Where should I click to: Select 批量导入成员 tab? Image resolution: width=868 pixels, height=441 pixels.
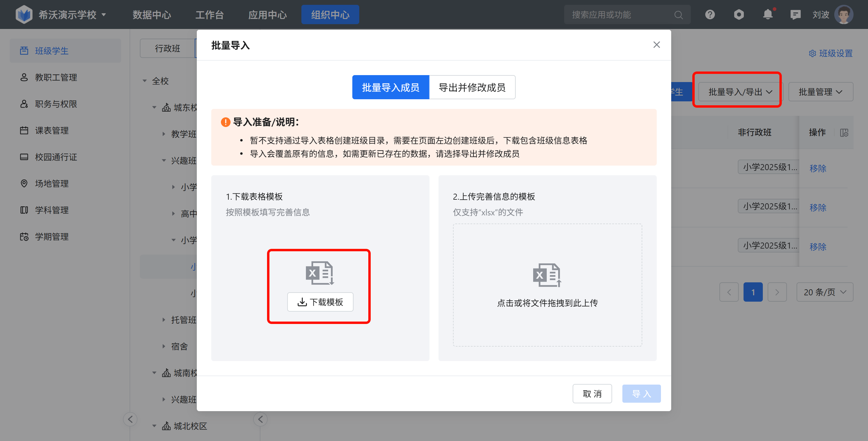(x=391, y=87)
